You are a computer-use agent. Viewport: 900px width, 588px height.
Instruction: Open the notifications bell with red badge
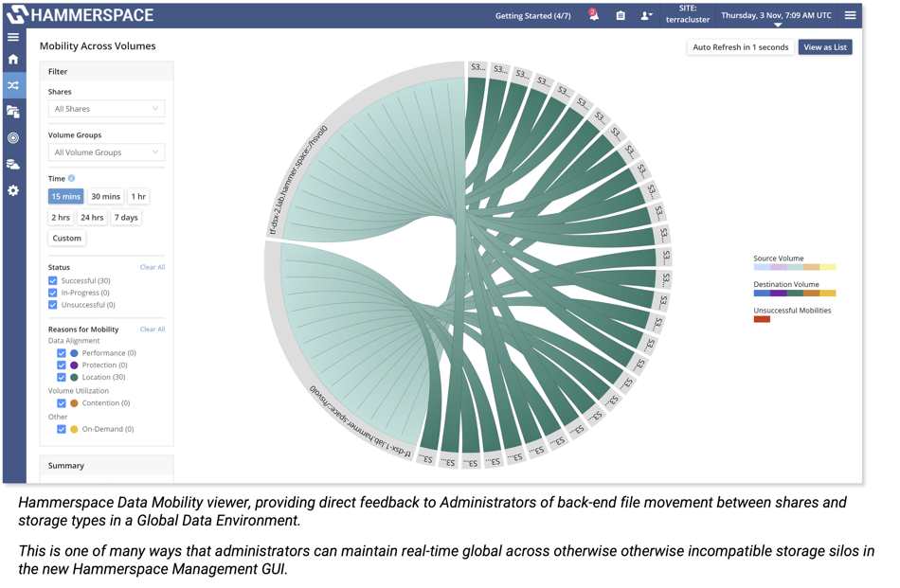pyautogui.click(x=593, y=15)
